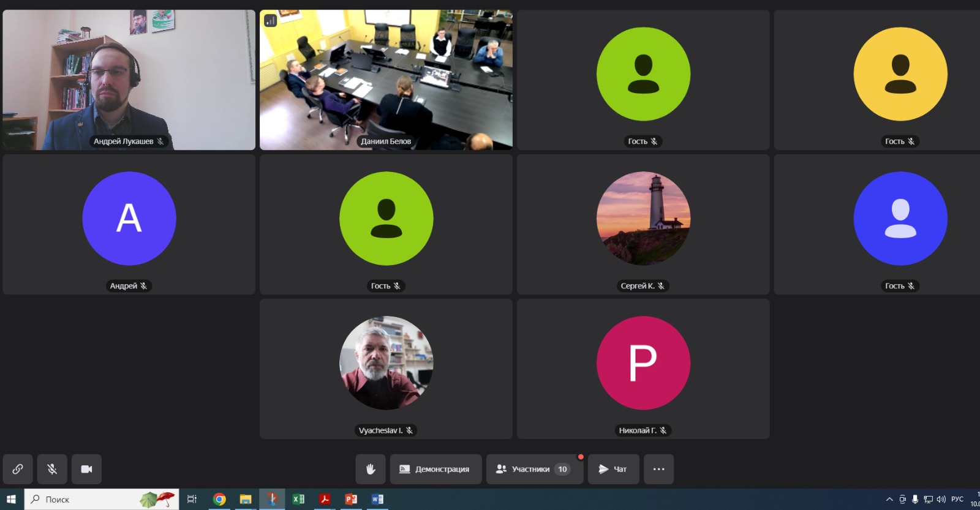Image resolution: width=980 pixels, height=510 pixels.
Task: Start screen sharing with Демонстрация button
Action: [x=435, y=469]
